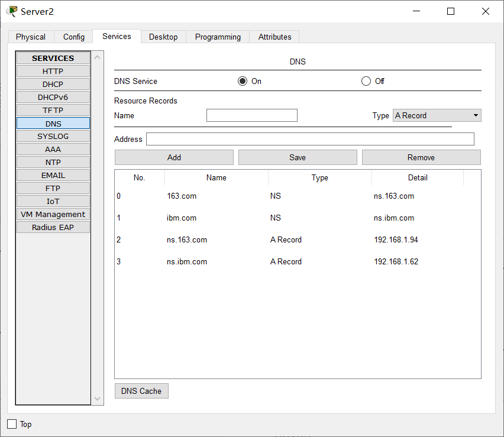Select HTTP service in sidebar
Viewport: 504px width, 437px height.
click(x=53, y=71)
